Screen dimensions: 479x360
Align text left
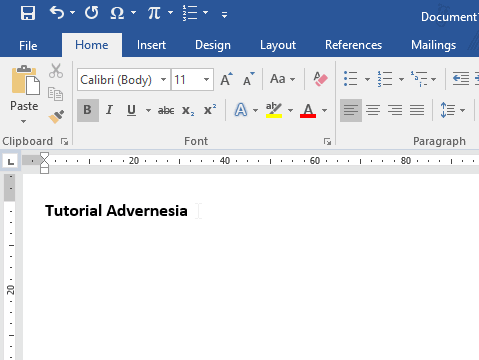[351, 110]
